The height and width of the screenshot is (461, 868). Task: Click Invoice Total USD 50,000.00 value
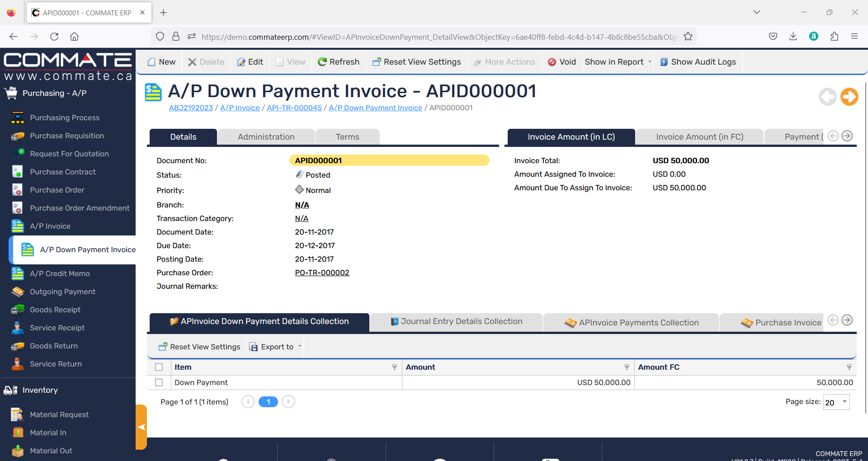[681, 160]
